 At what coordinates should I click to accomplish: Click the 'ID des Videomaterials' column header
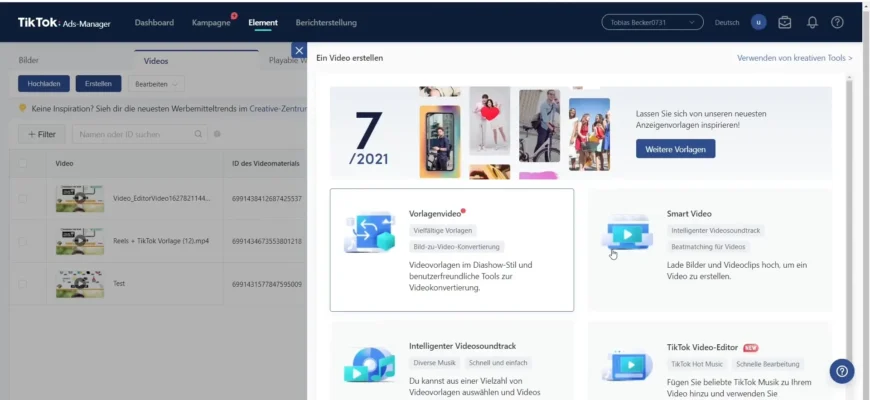[x=266, y=164]
